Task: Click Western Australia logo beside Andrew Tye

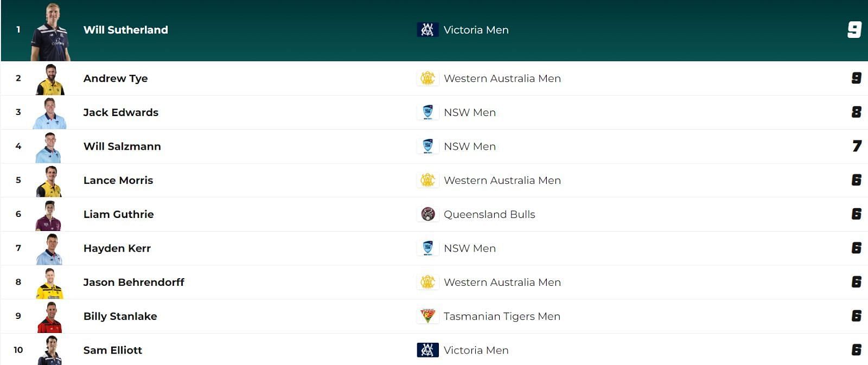Action: (427, 78)
